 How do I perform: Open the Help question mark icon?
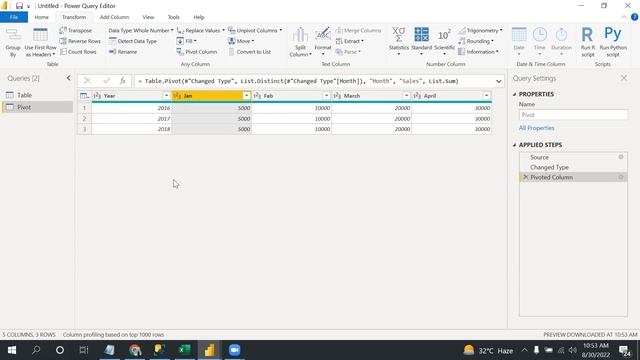point(634,17)
